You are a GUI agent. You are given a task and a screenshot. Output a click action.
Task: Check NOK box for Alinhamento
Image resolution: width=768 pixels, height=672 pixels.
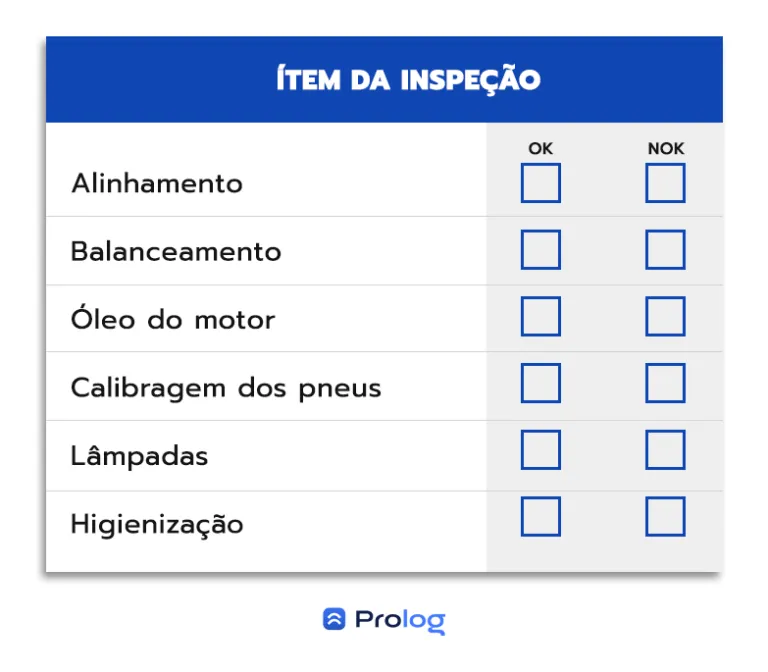[x=665, y=183]
